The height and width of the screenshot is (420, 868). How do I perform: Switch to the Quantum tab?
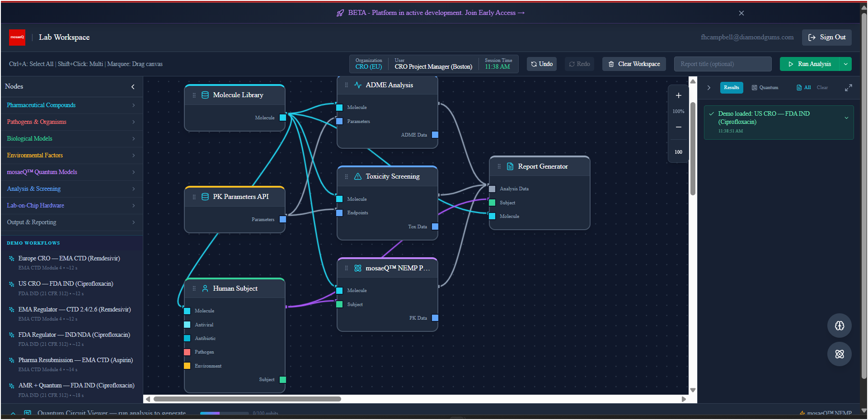[765, 88]
